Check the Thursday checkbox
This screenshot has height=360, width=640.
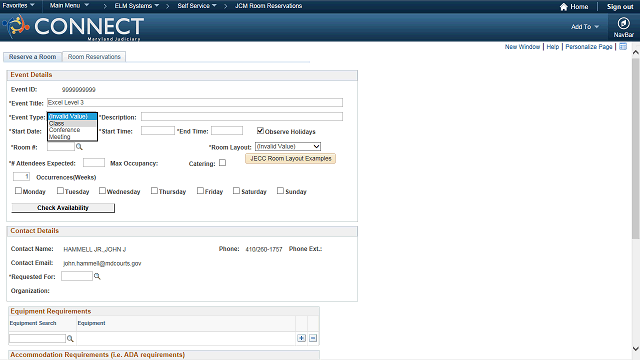pyautogui.click(x=154, y=191)
